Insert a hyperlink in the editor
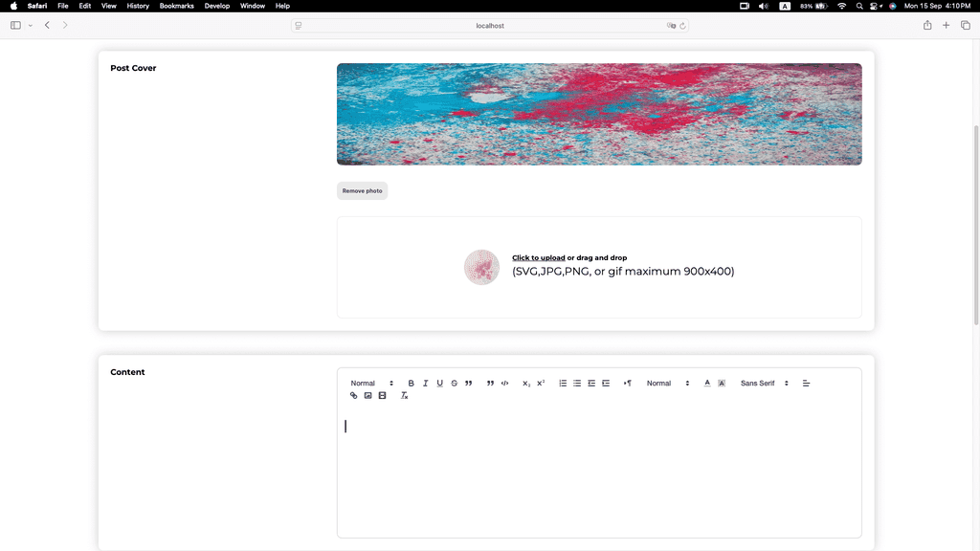The image size is (980, 551). click(353, 395)
